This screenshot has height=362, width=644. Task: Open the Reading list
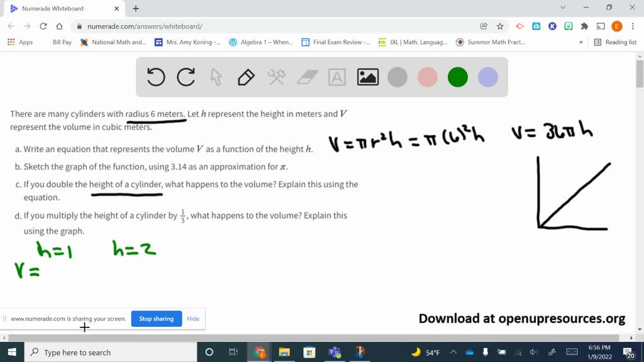click(620, 42)
